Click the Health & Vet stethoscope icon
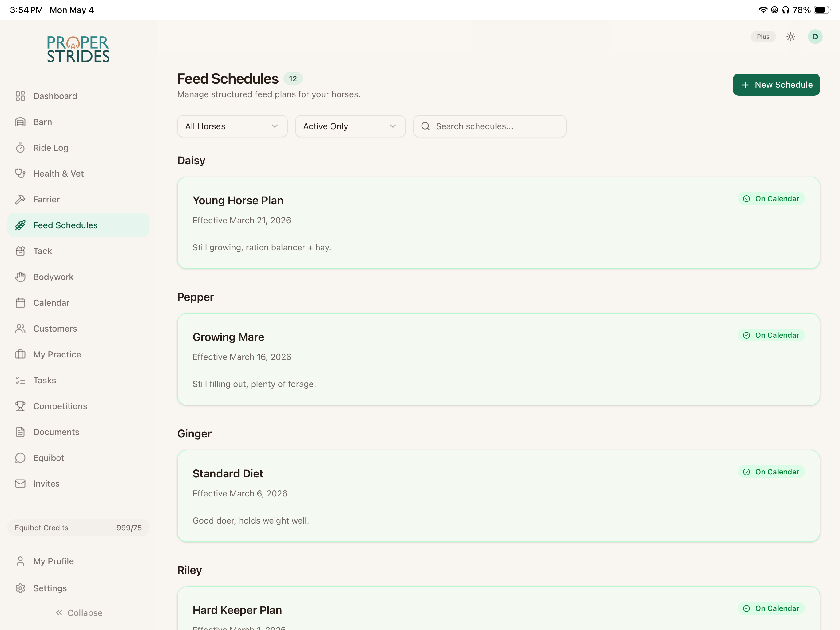The width and height of the screenshot is (840, 630). tap(20, 173)
